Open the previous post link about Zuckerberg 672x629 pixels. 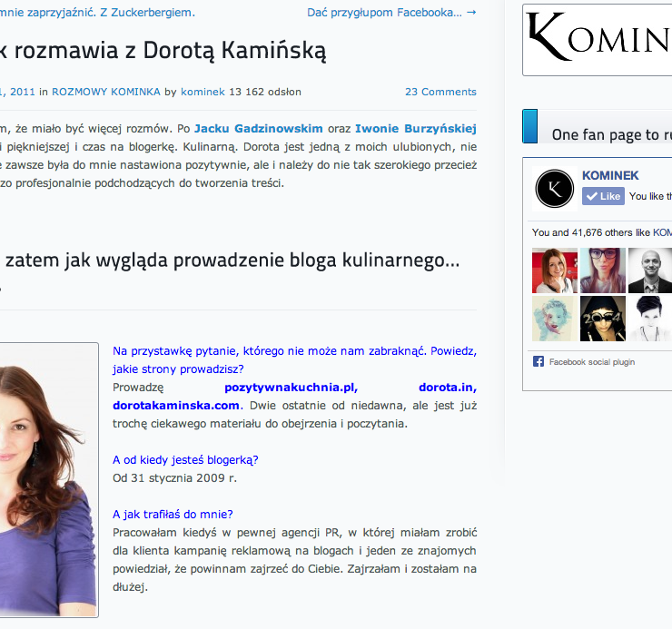pos(97,13)
